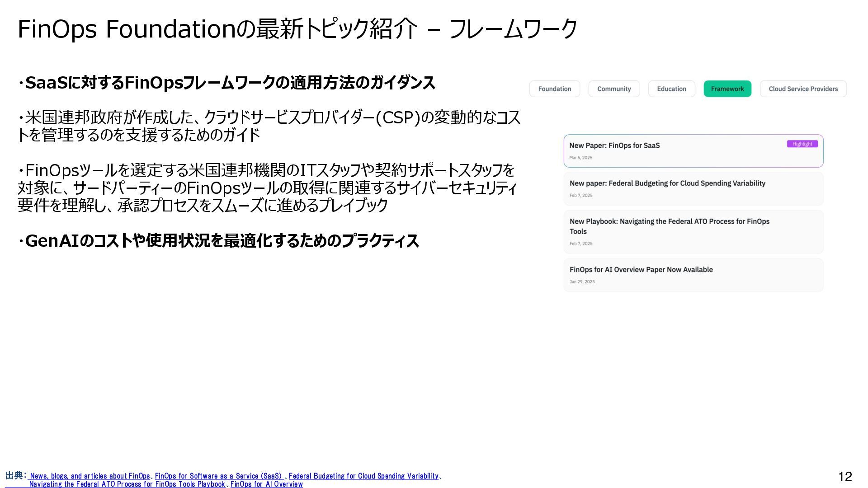This screenshot has width=868, height=488.
Task: Click the date 'Mar 5, 2025'
Action: [581, 158]
